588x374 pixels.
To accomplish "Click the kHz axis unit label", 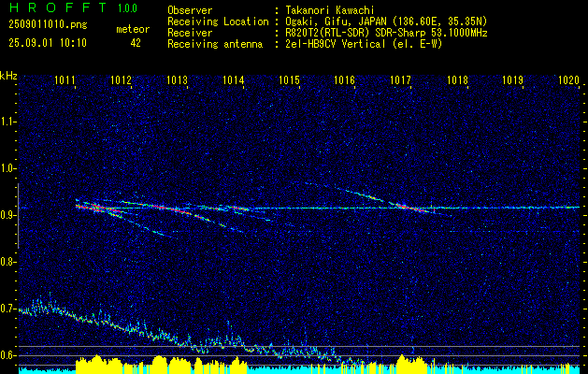I will click(x=8, y=76).
